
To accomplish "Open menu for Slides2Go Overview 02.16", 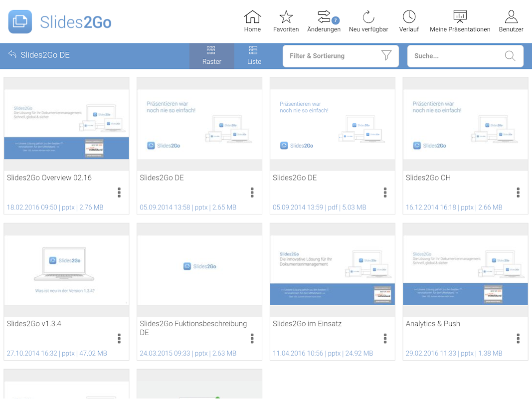I will tap(119, 193).
